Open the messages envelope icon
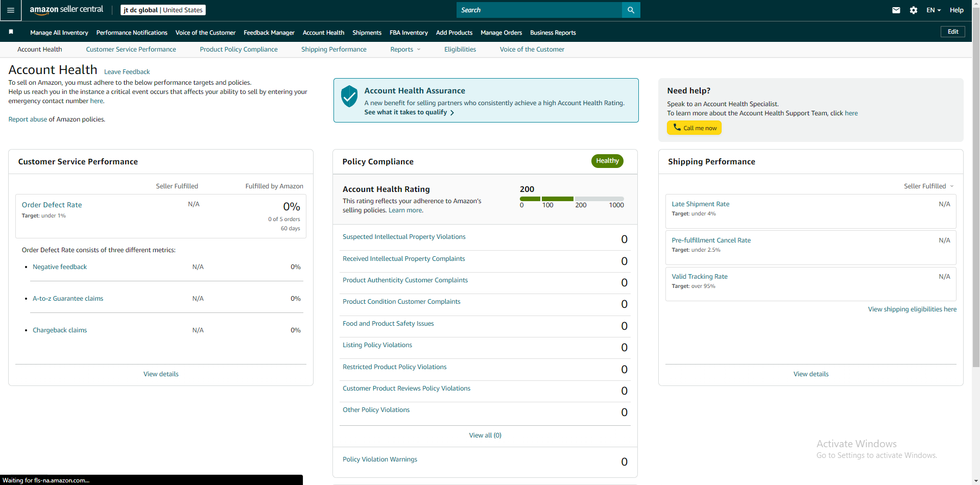 pyautogui.click(x=896, y=10)
